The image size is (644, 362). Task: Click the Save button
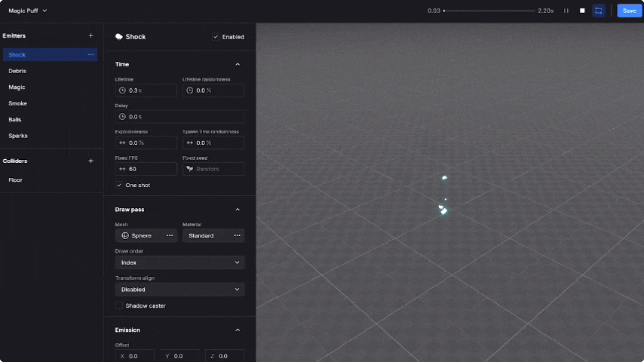[x=629, y=11]
